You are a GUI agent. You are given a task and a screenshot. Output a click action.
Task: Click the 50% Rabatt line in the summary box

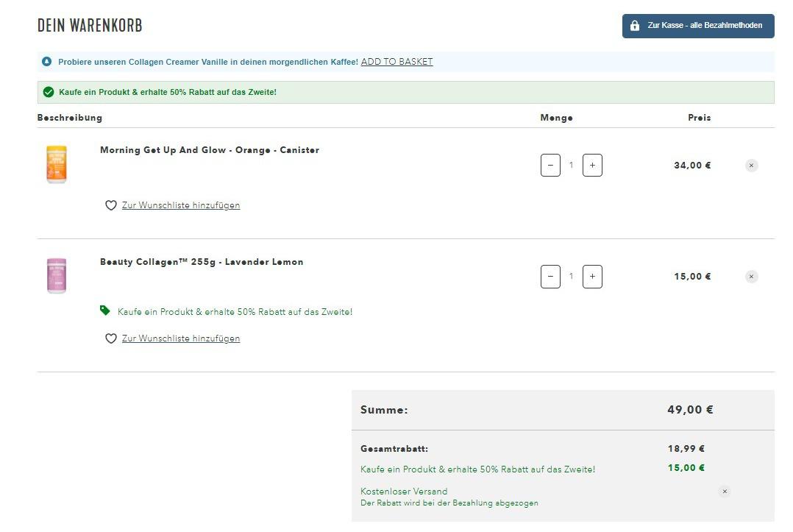tap(477, 469)
